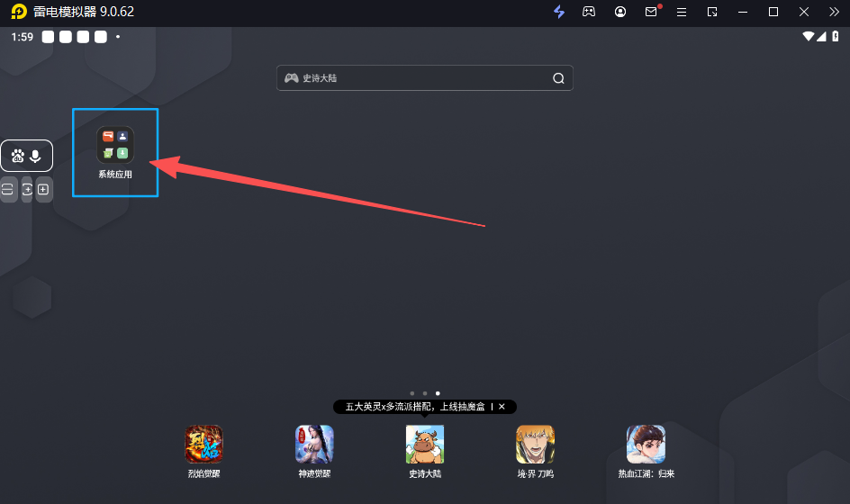This screenshot has height=504, width=850.
Task: Open the user account profile icon
Action: coord(620,12)
